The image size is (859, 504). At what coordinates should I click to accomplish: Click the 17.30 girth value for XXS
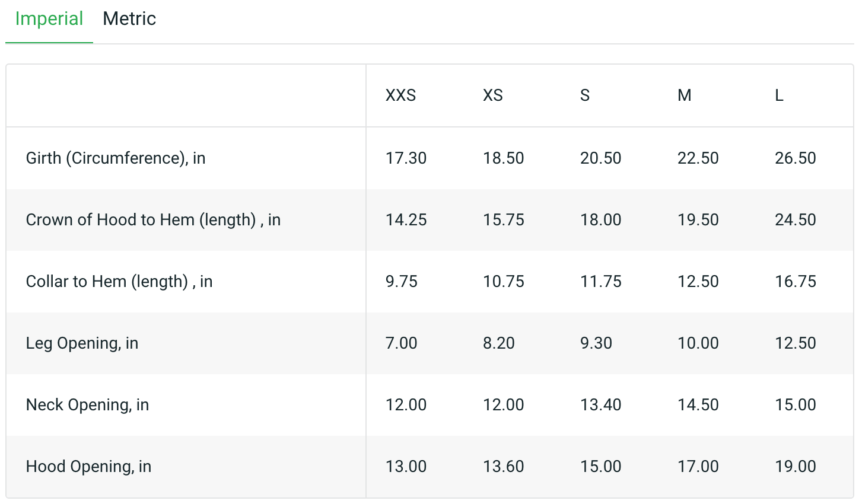tap(406, 158)
